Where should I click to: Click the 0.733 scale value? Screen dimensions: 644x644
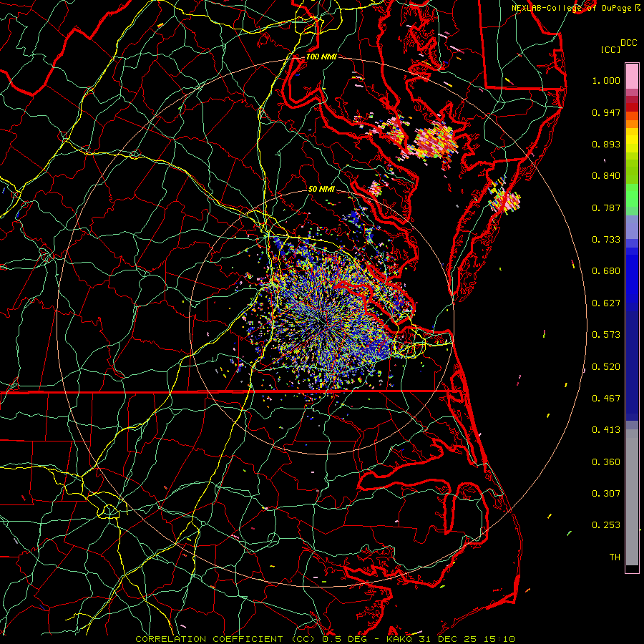point(606,240)
